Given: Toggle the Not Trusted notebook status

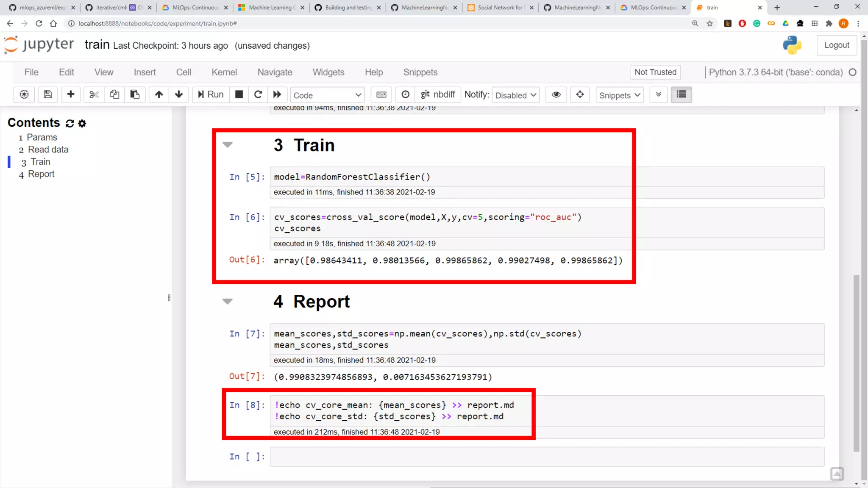Looking at the screenshot, I should point(655,72).
